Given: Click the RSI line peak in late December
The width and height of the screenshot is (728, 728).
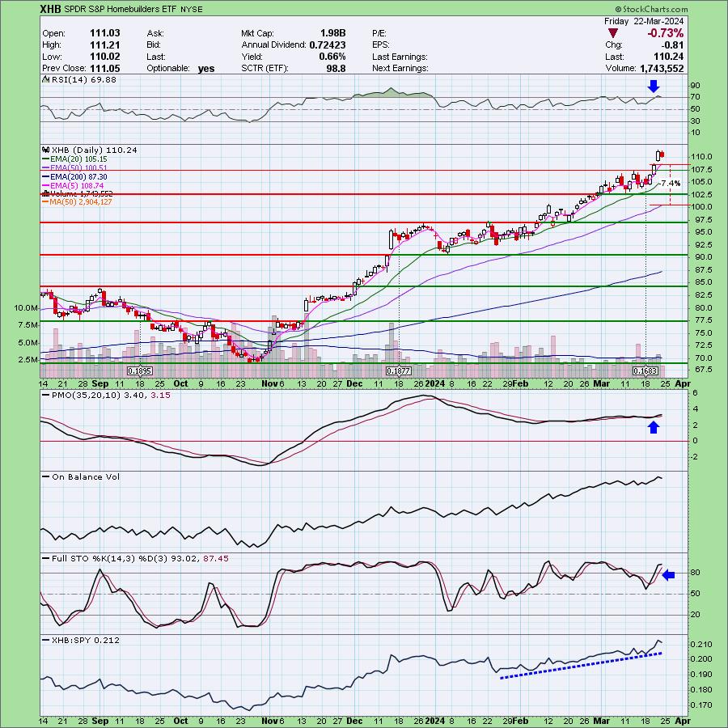Looking at the screenshot, I should point(391,89).
